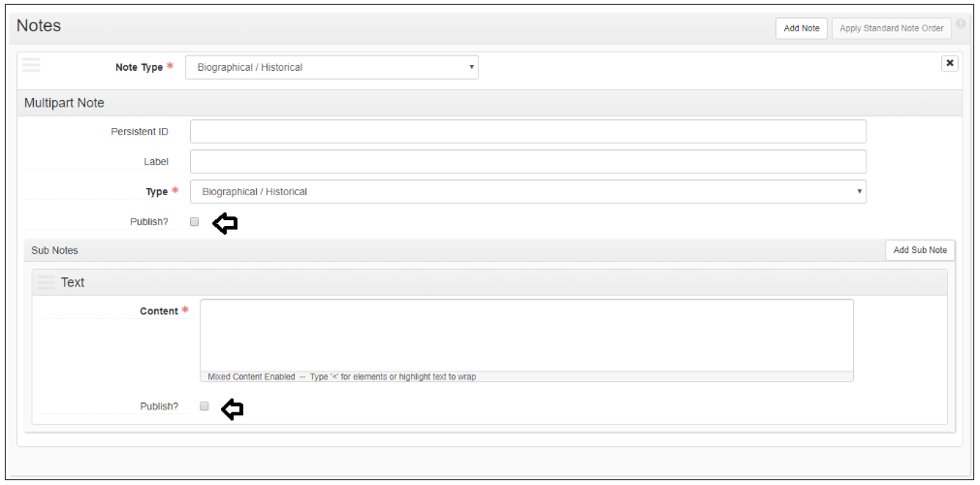The image size is (980, 485).
Task: Click the Add Sub Note button
Action: tap(920, 249)
